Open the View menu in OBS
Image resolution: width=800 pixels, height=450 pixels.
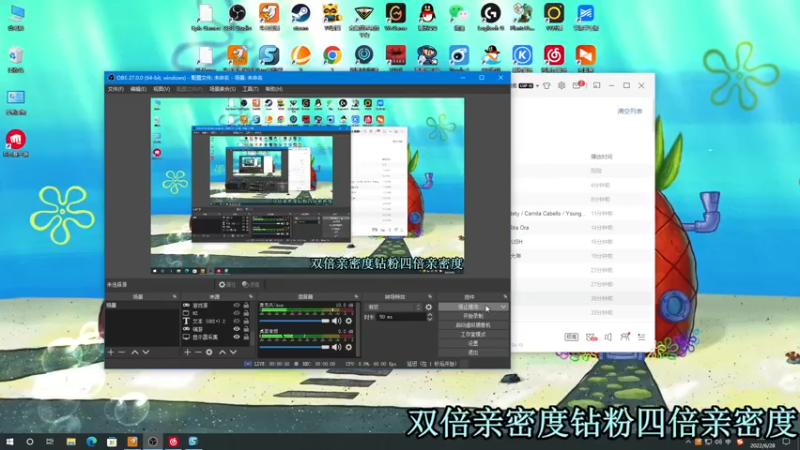pyautogui.click(x=161, y=89)
